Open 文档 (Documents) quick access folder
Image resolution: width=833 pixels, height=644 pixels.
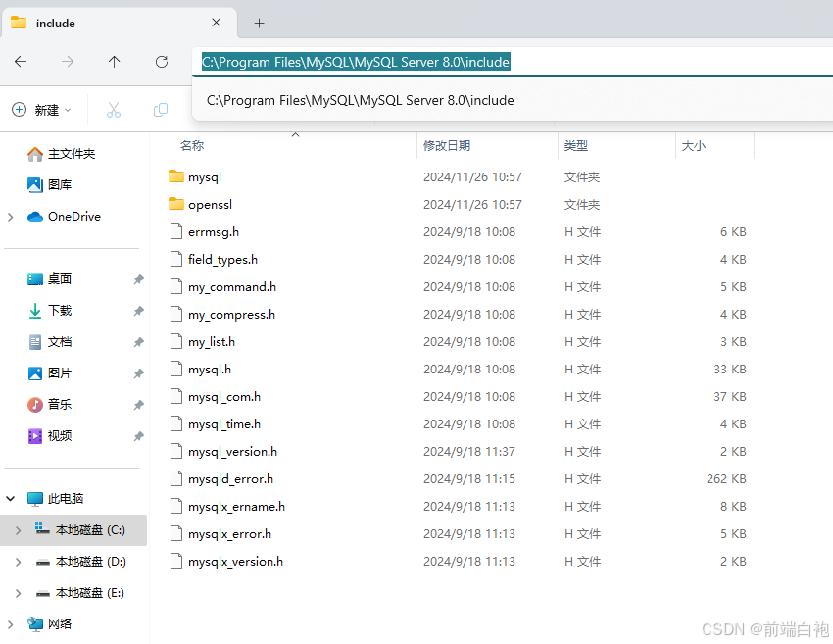pos(49,342)
